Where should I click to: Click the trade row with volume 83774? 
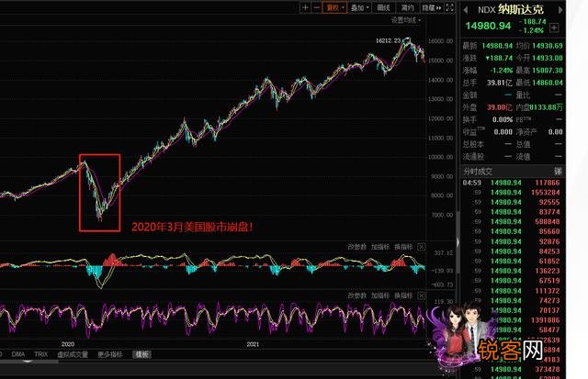pos(512,212)
